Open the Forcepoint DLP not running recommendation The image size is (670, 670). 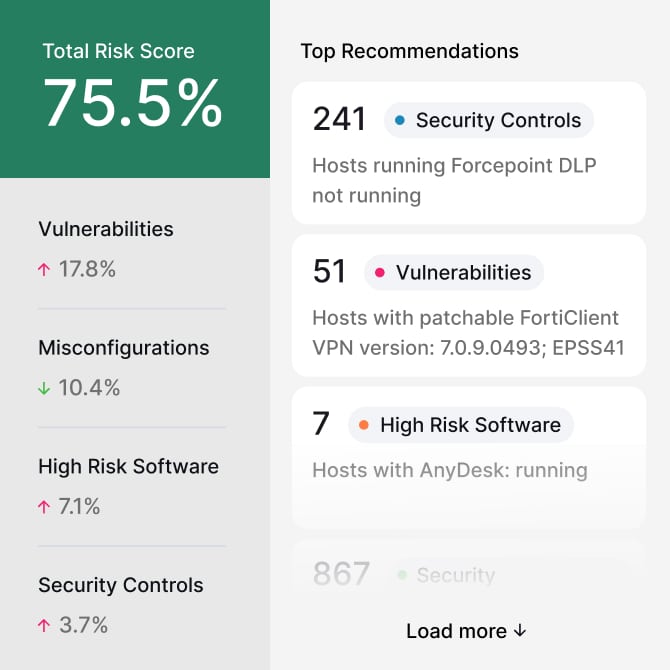point(469,153)
